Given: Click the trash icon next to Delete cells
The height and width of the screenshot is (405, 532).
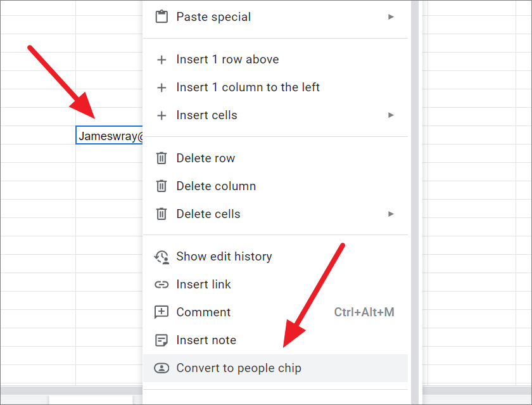Looking at the screenshot, I should (161, 214).
